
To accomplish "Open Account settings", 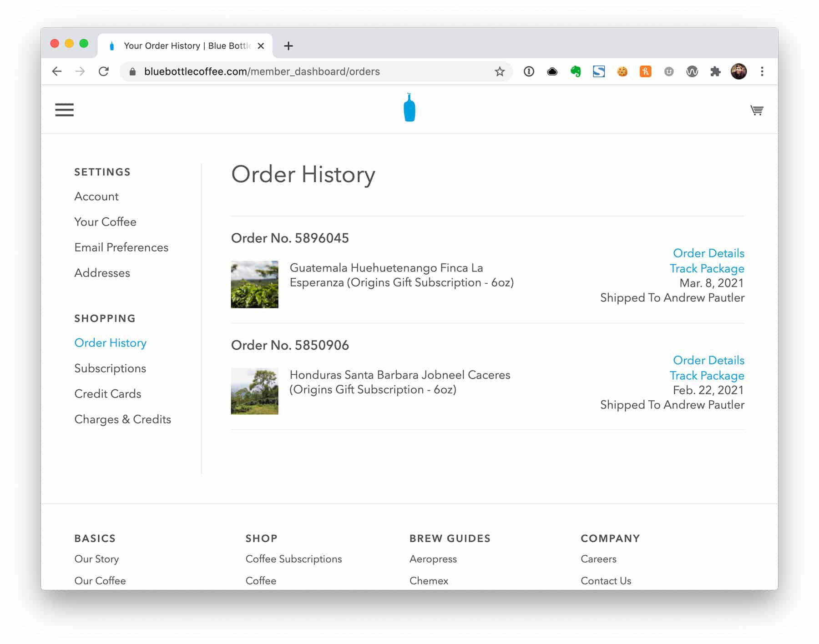I will coord(96,196).
